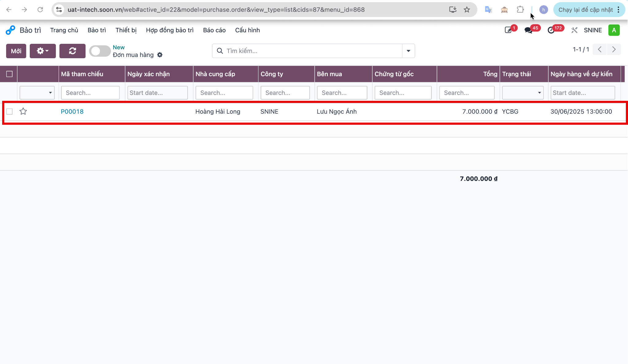This screenshot has height=364, width=628.
Task: Open the Báo cáo menu
Action: coord(214,30)
